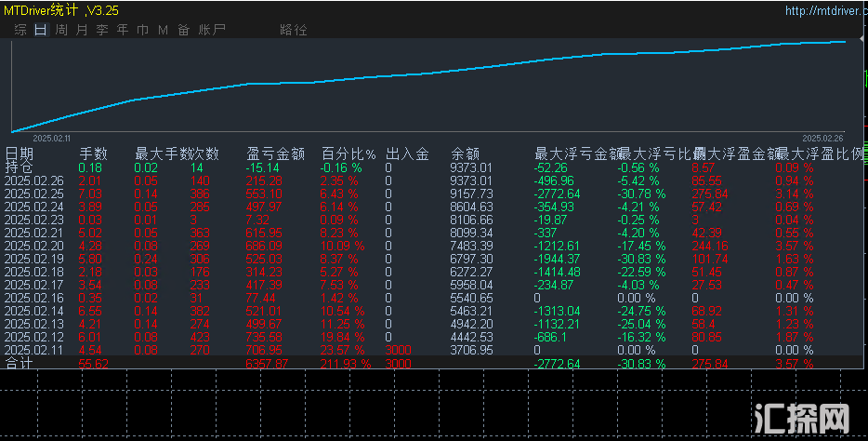Select the 2025.02.19 date row

click(x=33, y=259)
